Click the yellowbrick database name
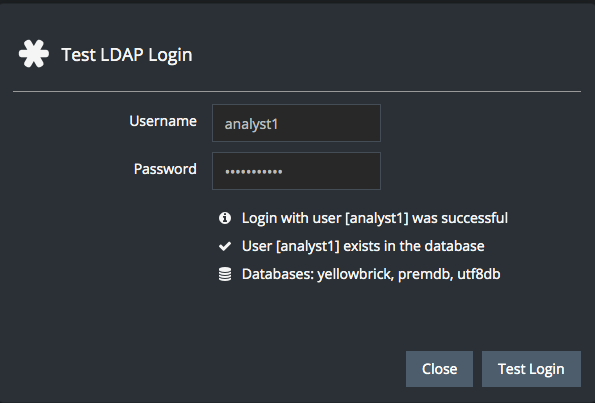Viewport: 595px width, 403px height. (x=355, y=274)
